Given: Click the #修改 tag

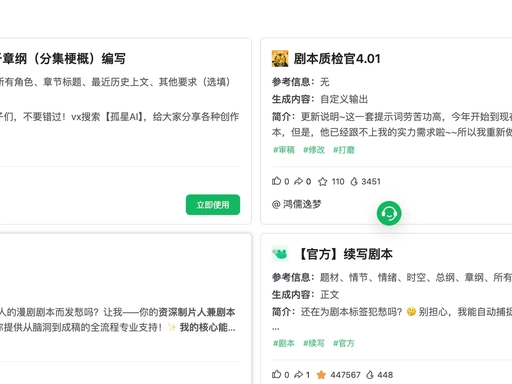Looking at the screenshot, I should tap(314, 150).
